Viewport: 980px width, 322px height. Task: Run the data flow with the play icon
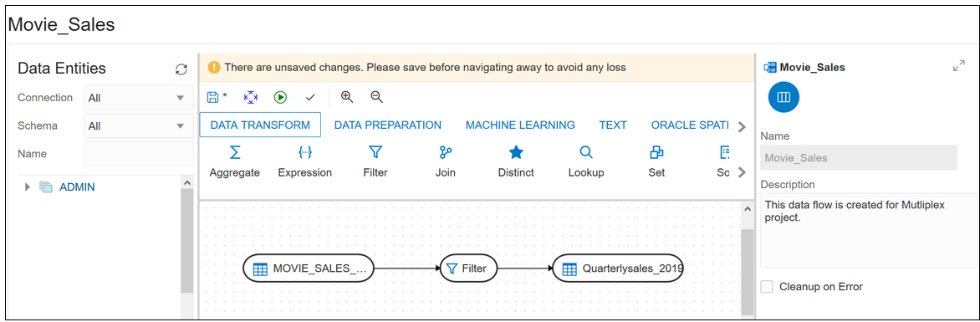pyautogui.click(x=280, y=97)
